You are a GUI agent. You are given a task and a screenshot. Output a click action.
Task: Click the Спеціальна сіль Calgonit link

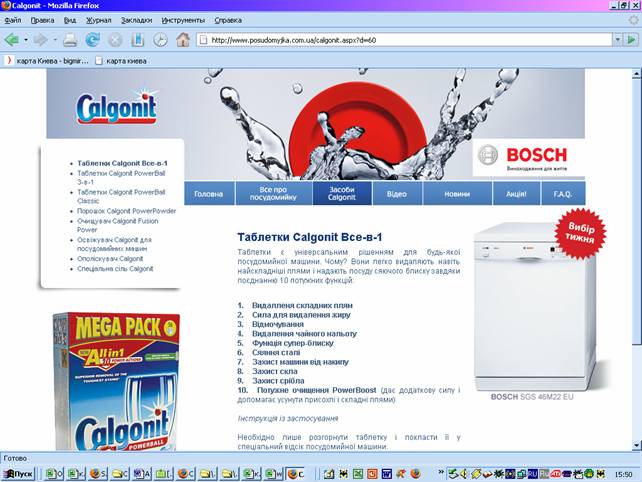click(115, 269)
